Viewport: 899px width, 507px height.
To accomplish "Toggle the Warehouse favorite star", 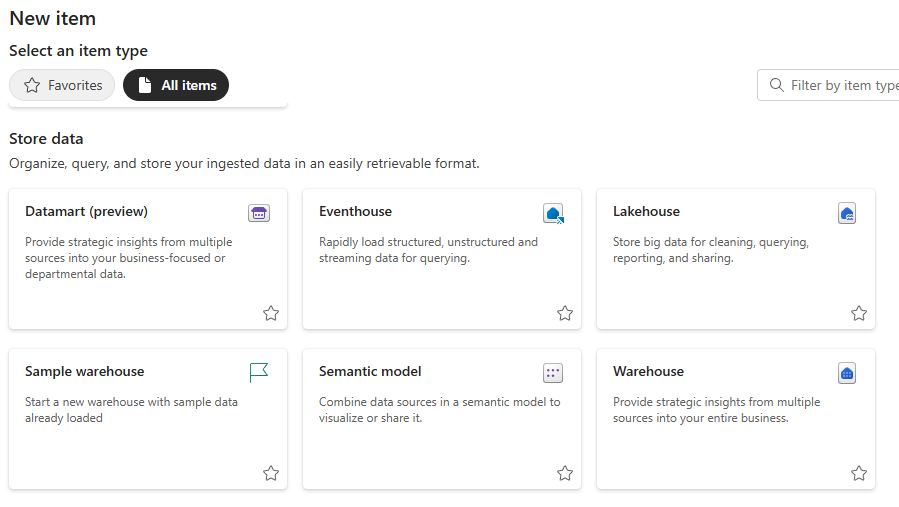I will point(859,473).
